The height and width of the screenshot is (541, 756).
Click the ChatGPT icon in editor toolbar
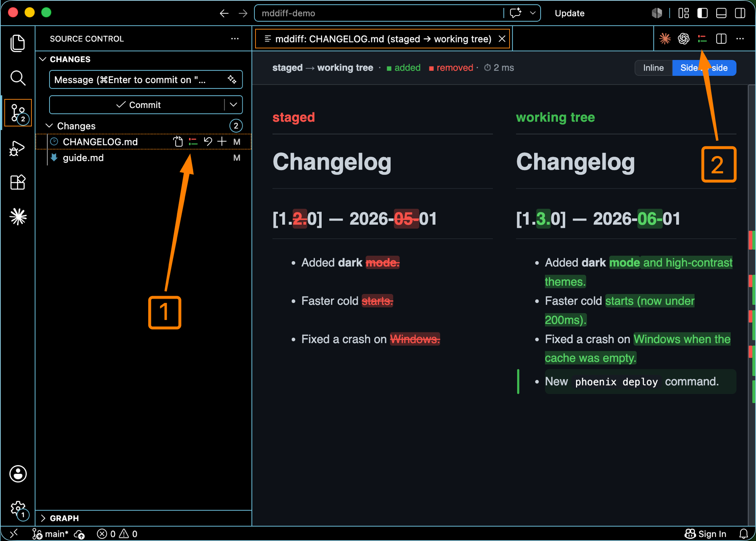coord(683,39)
